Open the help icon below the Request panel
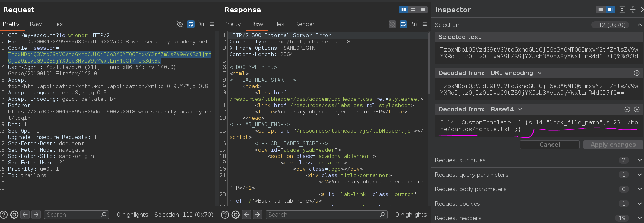 coord(4,215)
